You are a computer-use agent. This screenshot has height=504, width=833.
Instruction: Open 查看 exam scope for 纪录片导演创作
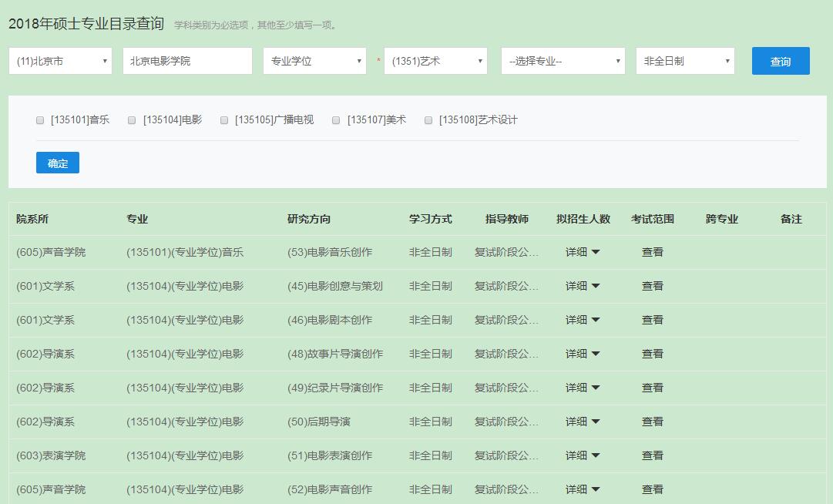(x=652, y=388)
